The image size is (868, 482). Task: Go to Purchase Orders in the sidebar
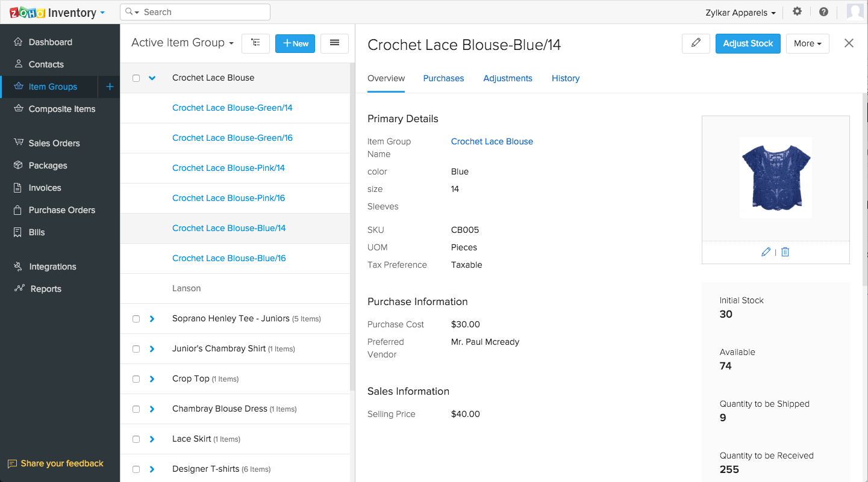[62, 210]
